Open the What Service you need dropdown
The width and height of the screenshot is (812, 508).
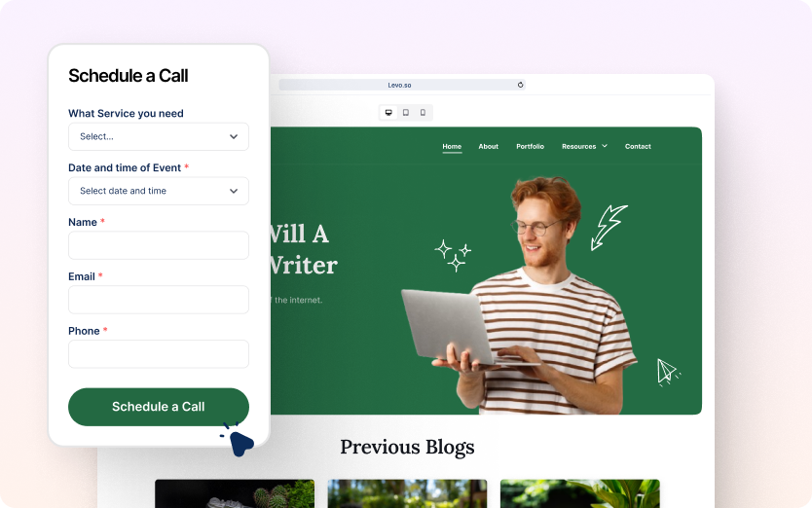(x=159, y=136)
